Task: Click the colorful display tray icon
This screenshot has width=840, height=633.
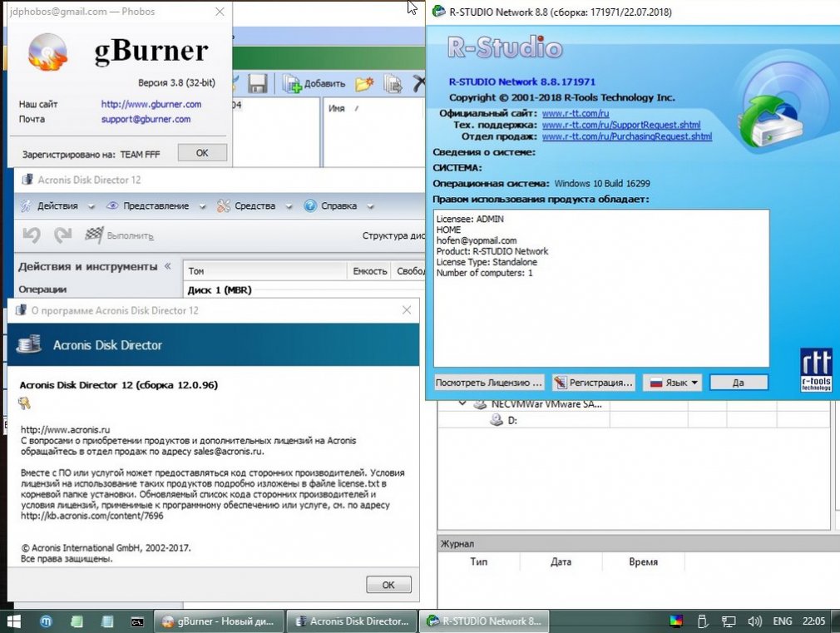Action: [676, 621]
